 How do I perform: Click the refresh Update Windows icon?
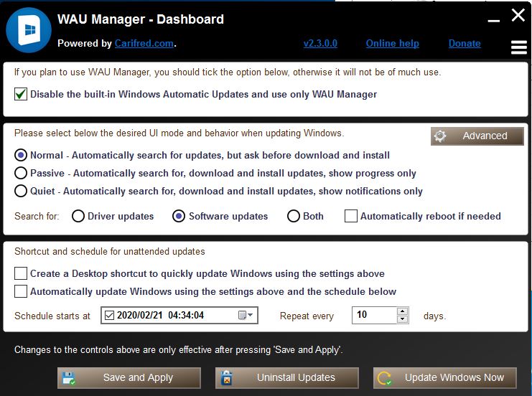click(384, 378)
